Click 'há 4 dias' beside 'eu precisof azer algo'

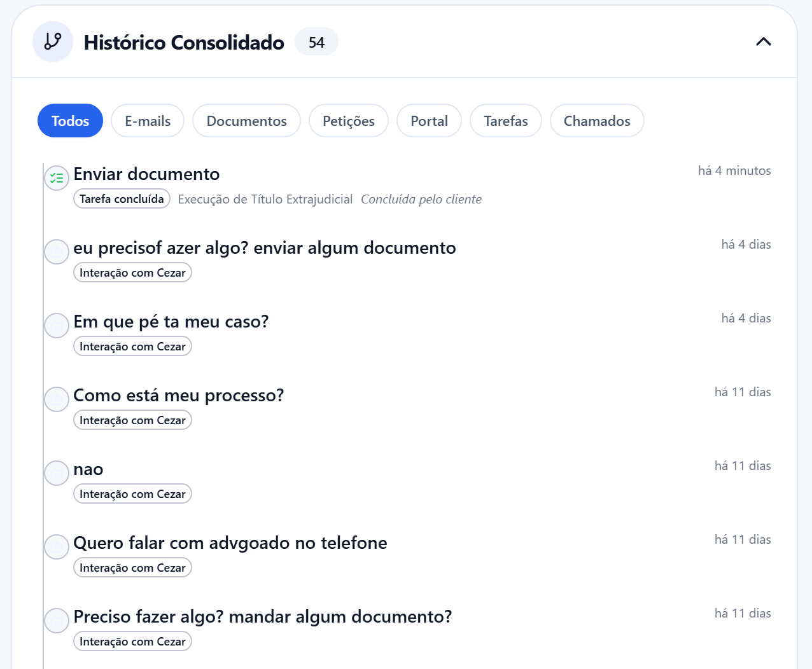[746, 244]
